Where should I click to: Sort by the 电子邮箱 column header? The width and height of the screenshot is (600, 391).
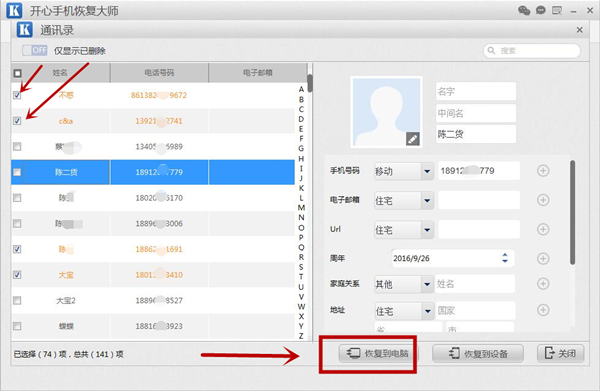tap(258, 73)
